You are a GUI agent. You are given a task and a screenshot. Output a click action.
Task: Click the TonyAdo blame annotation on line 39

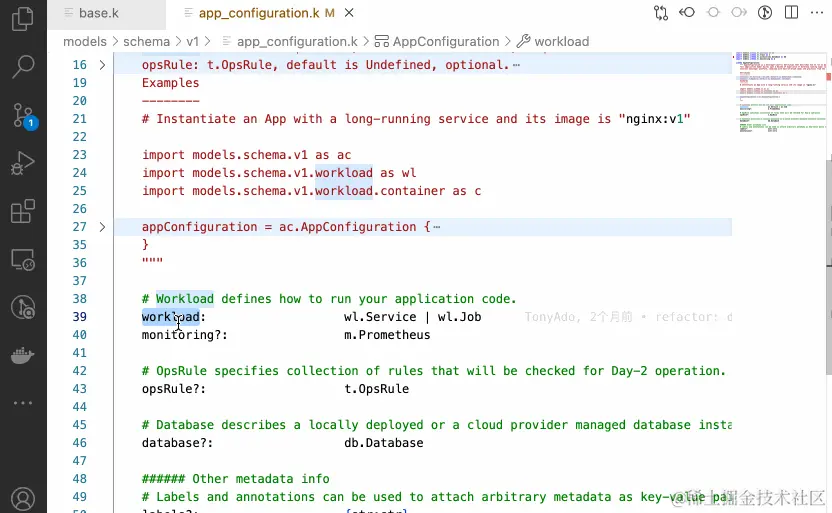(x=628, y=317)
